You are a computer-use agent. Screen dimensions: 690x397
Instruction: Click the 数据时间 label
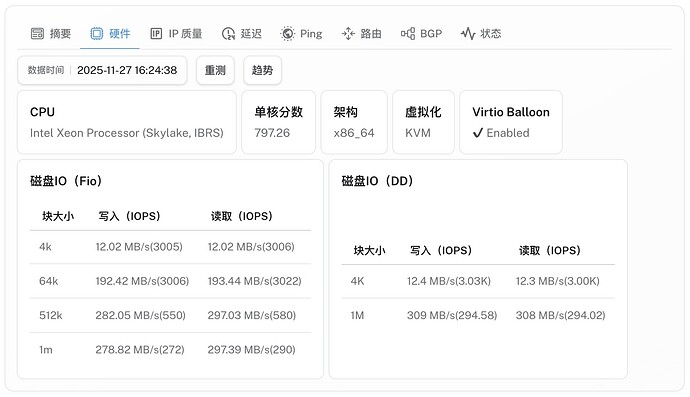pos(46,70)
